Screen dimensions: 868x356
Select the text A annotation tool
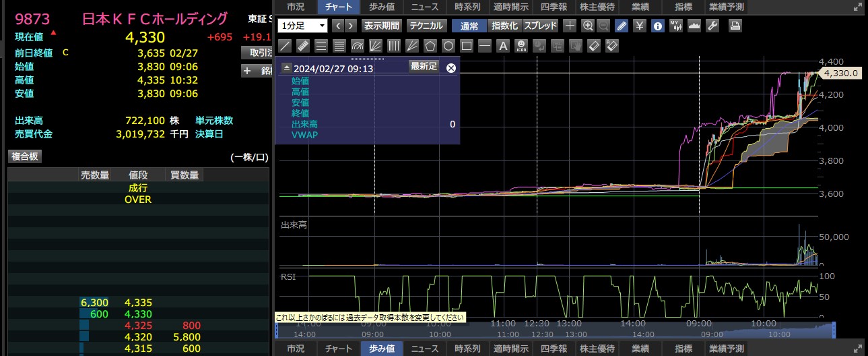point(502,46)
